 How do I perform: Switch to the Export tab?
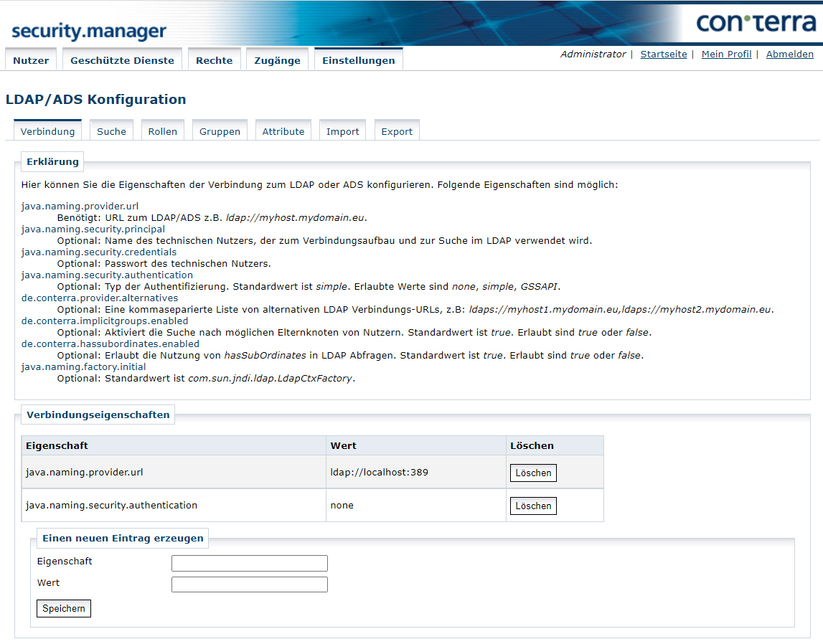pyautogui.click(x=397, y=131)
